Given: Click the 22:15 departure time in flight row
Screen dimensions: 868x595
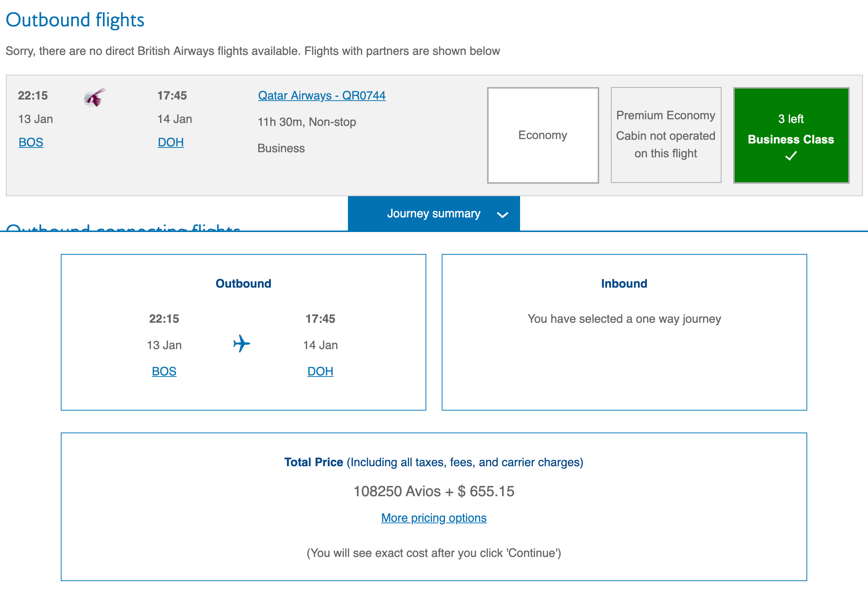Looking at the screenshot, I should click(33, 96).
